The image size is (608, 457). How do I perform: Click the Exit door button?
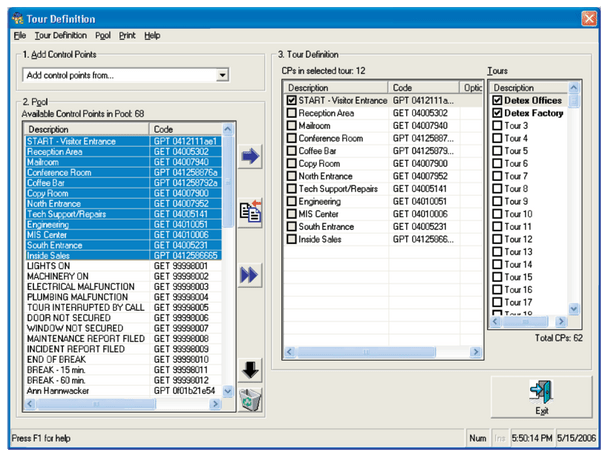(541, 397)
